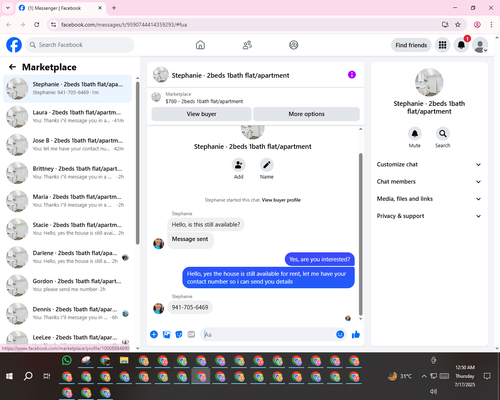
Task: Attach a photo using the image icon
Action: click(x=166, y=334)
